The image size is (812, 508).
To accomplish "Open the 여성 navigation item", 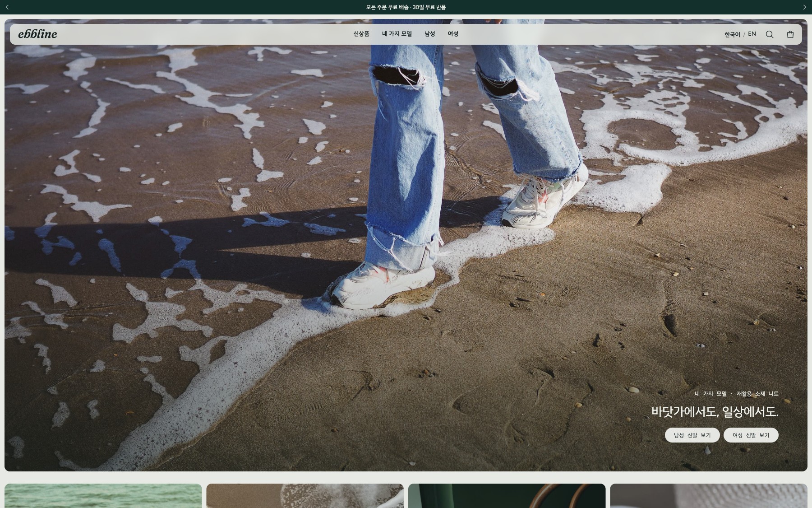I will 453,34.
